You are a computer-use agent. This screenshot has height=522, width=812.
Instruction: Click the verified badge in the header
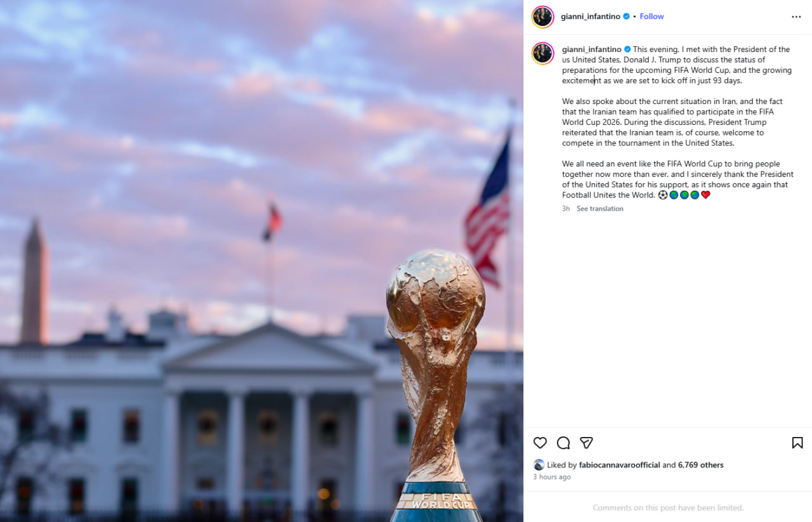click(627, 16)
